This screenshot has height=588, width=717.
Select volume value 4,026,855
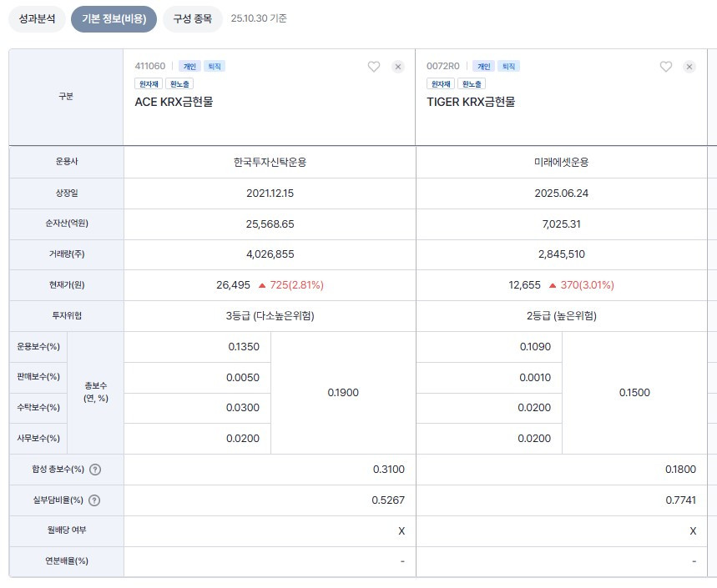[270, 254]
